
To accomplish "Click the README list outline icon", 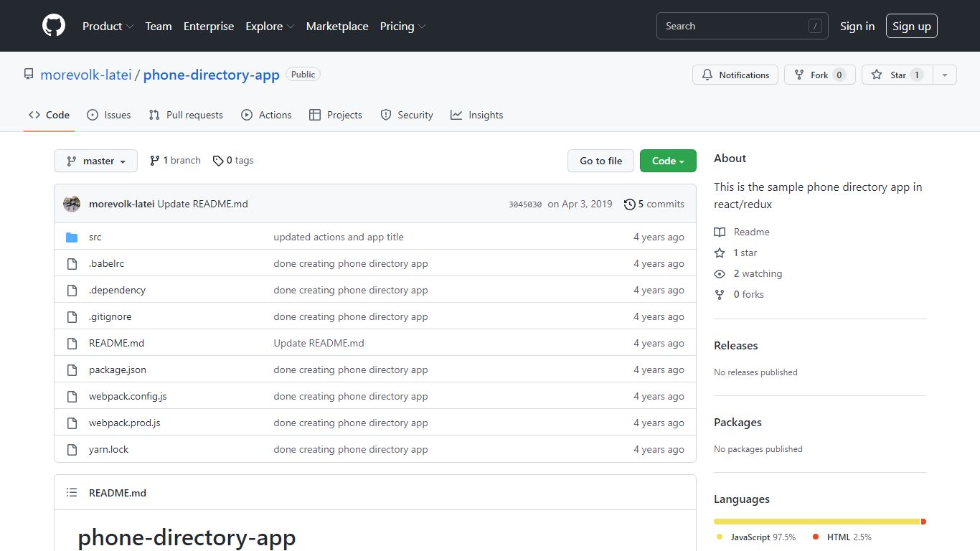I will (x=72, y=493).
